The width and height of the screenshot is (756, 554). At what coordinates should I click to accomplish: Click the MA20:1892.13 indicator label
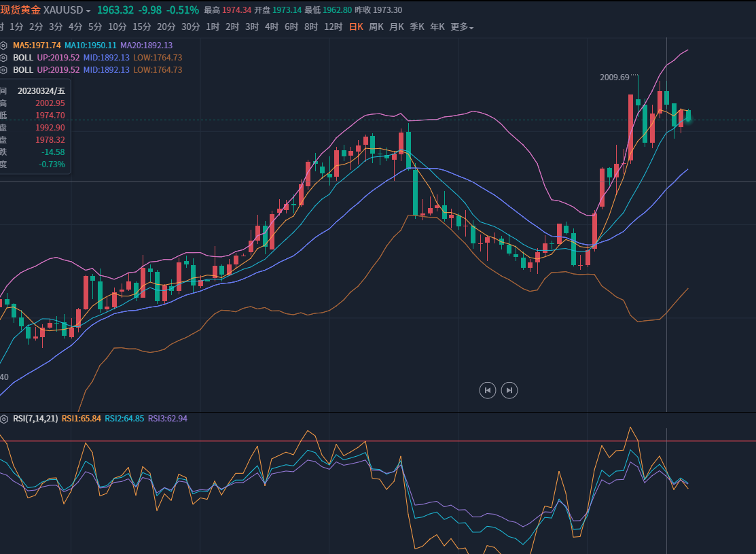(x=147, y=46)
